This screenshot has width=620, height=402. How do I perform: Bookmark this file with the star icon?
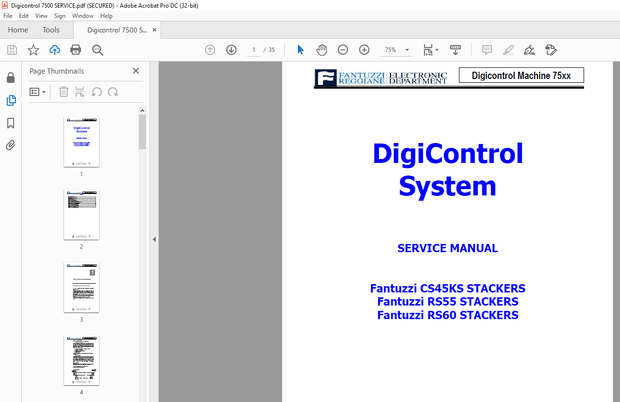coord(33,50)
